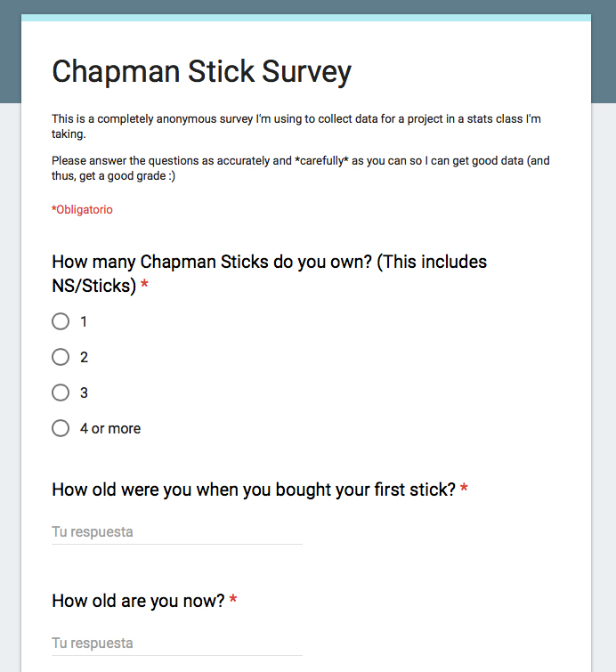Screen dimensions: 616x672
Task: Pick the "3" radio button circle
Action: click(x=61, y=393)
